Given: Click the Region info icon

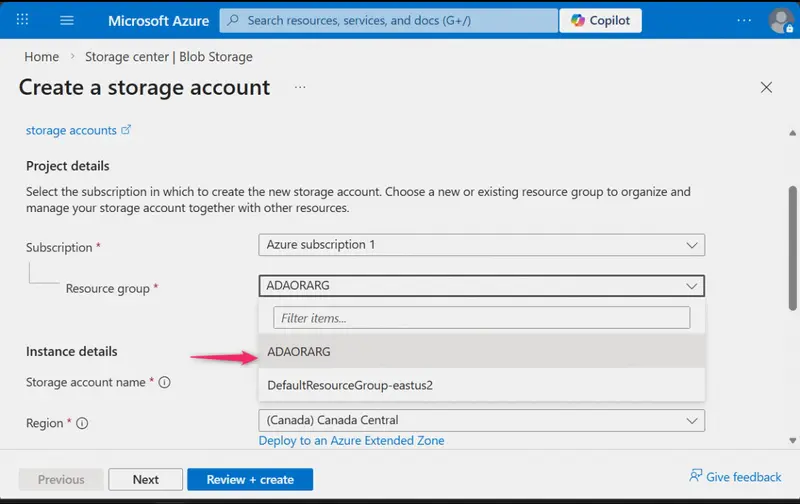Looking at the screenshot, I should (x=82, y=423).
